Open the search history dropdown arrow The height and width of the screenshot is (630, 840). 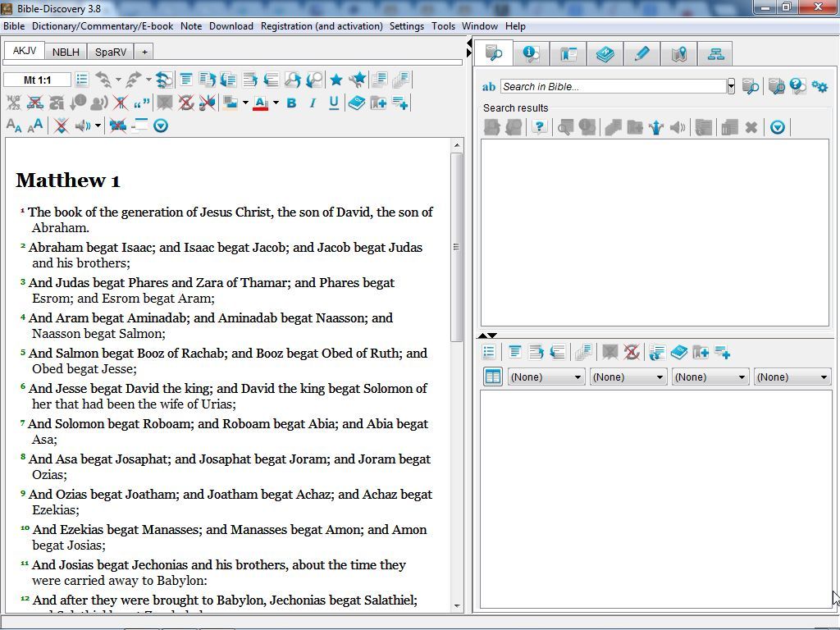[731, 86]
